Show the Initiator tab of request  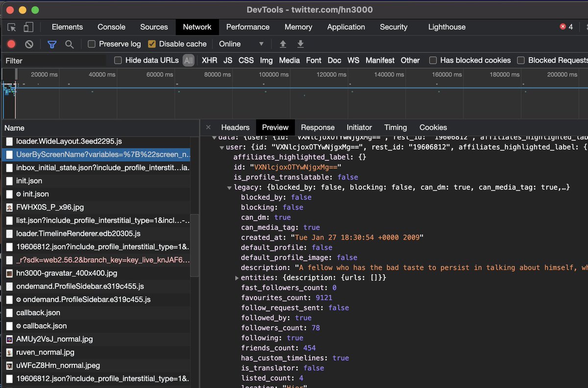tap(359, 127)
